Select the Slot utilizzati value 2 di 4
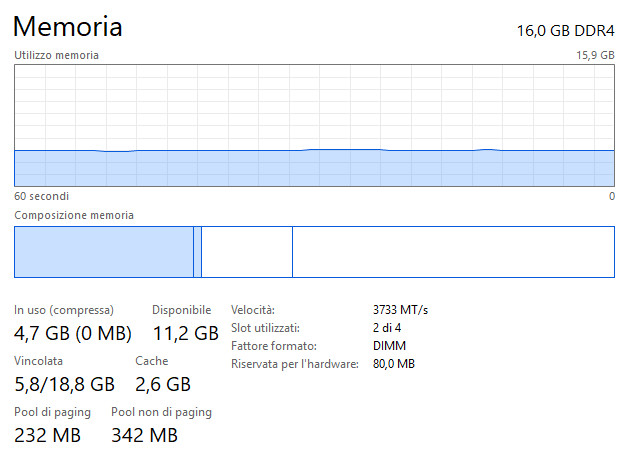Image resolution: width=639 pixels, height=456 pixels. click(x=387, y=328)
